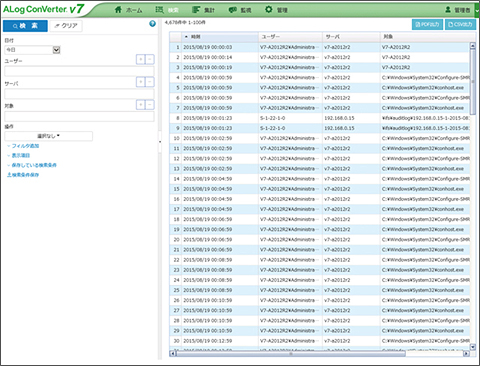Click the vertical scrollbar up arrow

473,45
